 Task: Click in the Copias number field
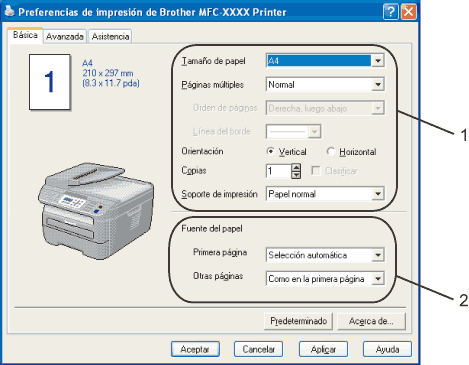tap(279, 171)
